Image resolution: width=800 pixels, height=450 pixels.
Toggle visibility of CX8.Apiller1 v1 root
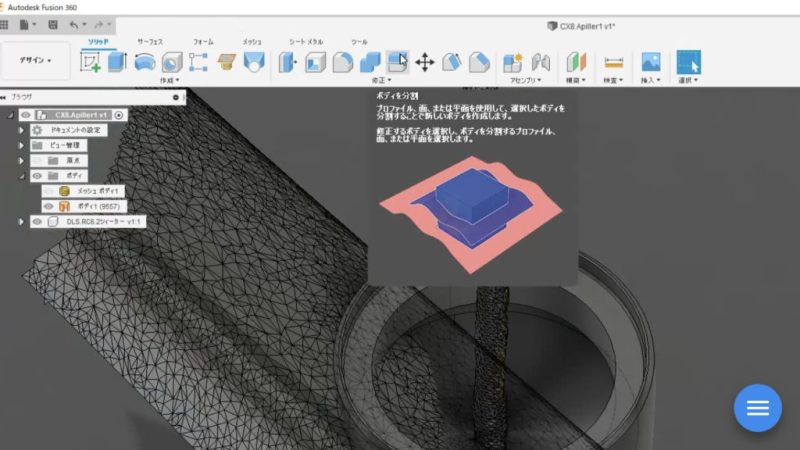coord(26,115)
